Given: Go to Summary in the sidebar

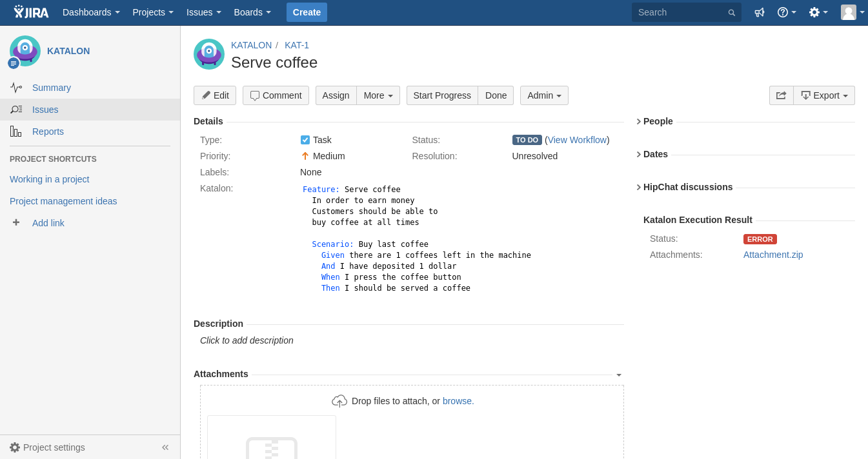Looking at the screenshot, I should point(52,88).
